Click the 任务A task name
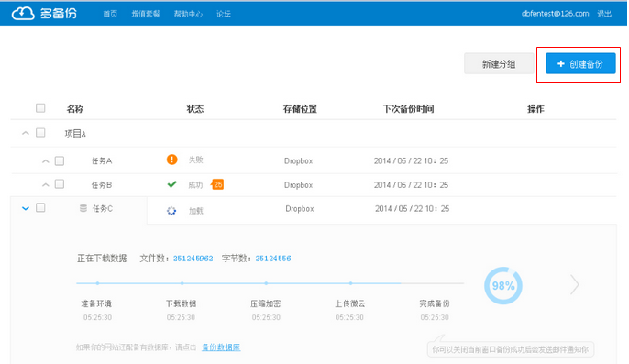Viewport: 629px width, 364px height. [x=102, y=161]
